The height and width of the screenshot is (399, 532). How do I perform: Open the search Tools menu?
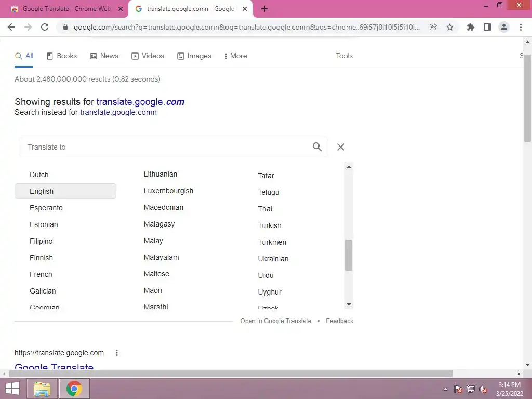[344, 56]
